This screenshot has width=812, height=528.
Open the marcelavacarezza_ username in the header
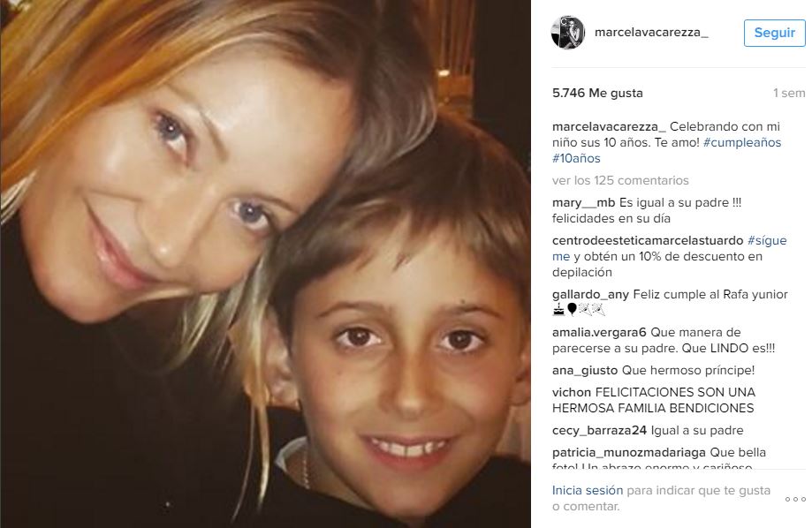click(x=651, y=32)
